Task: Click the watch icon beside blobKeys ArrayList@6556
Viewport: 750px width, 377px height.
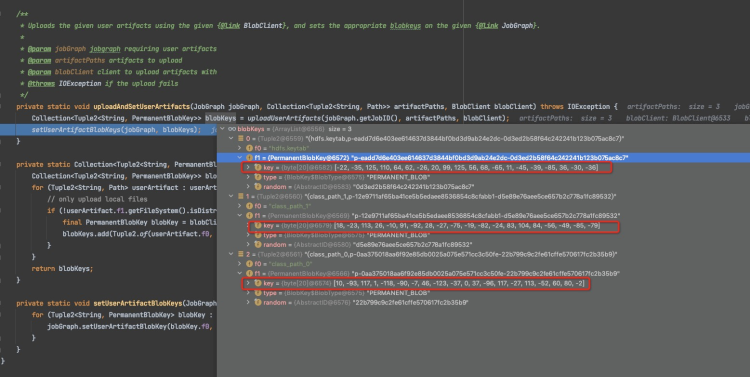Action: point(232,129)
